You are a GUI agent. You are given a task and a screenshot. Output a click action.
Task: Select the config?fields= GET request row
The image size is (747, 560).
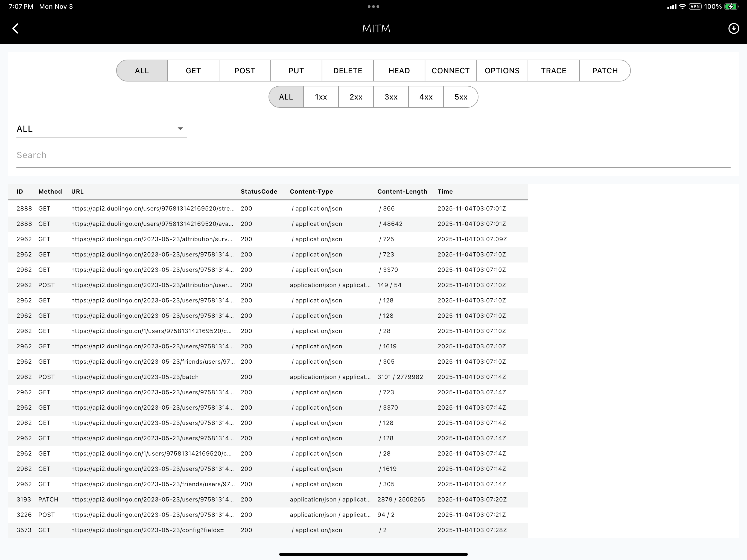(x=237, y=530)
